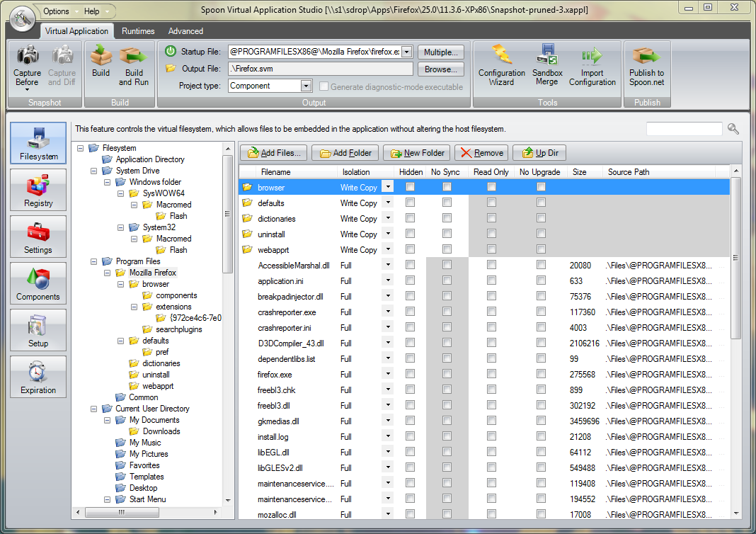This screenshot has width=756, height=534.
Task: Select the searchplugins folder in tree
Action: [x=179, y=329]
